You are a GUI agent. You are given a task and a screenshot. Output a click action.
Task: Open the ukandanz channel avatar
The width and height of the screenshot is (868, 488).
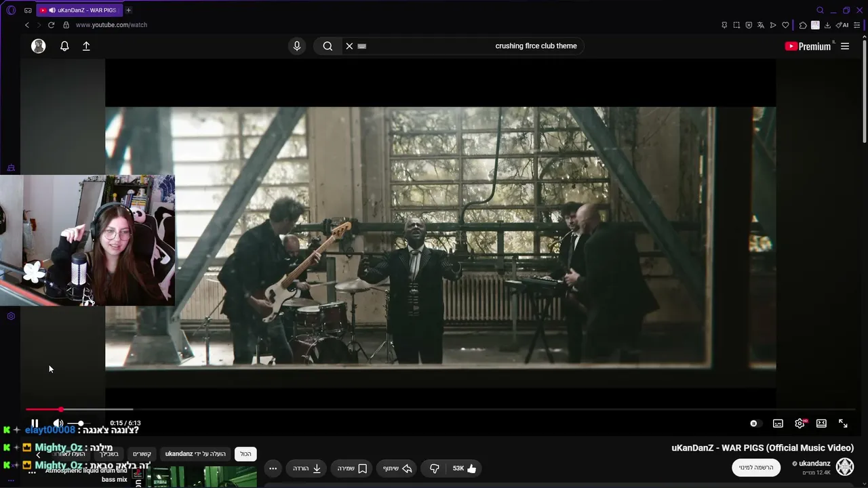845,466
